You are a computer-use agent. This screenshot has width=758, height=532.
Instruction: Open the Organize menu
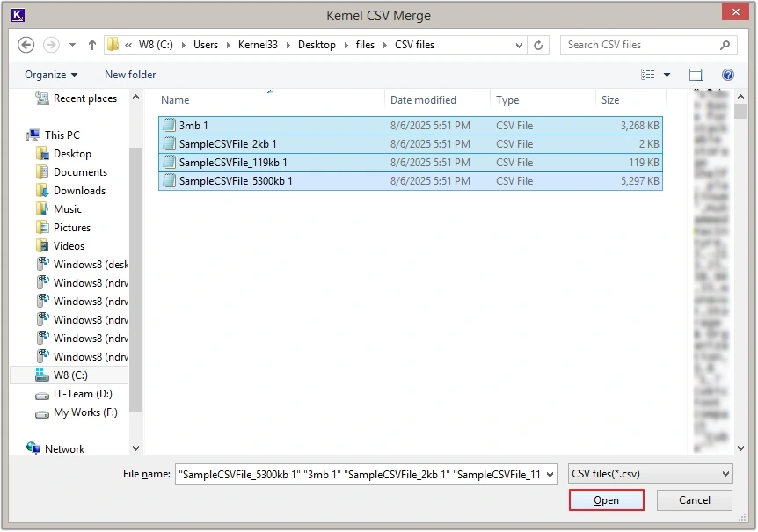click(51, 75)
